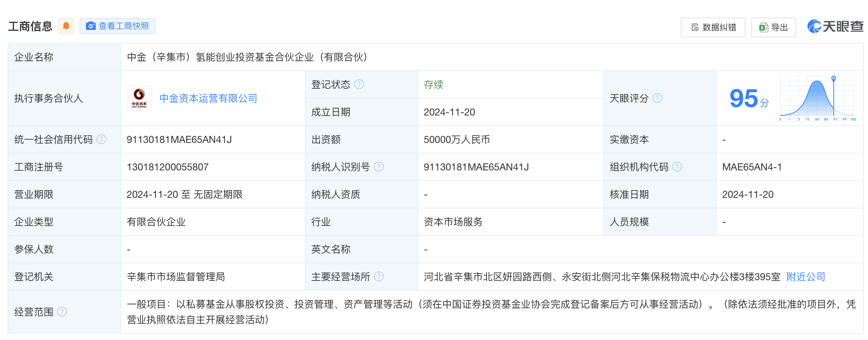Click establishment date 2024-11-20 in 成立日期 row
The height and width of the screenshot is (340, 868).
click(x=449, y=112)
